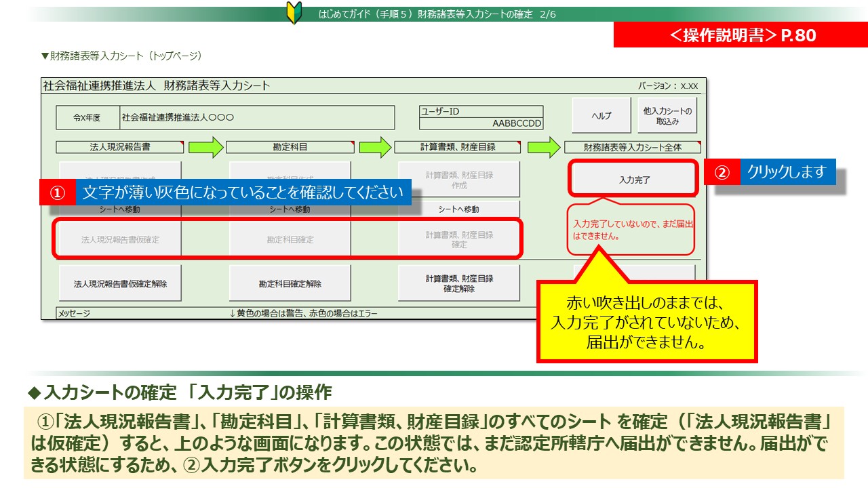The image size is (868, 488).
Task: Click the red circled number ① marker
Action: pyautogui.click(x=58, y=192)
